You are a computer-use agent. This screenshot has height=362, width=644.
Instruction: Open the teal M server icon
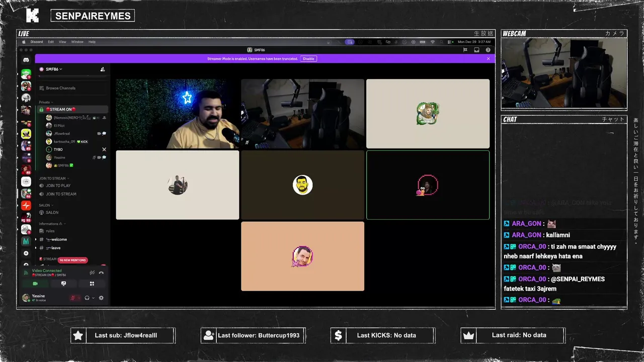(x=26, y=241)
